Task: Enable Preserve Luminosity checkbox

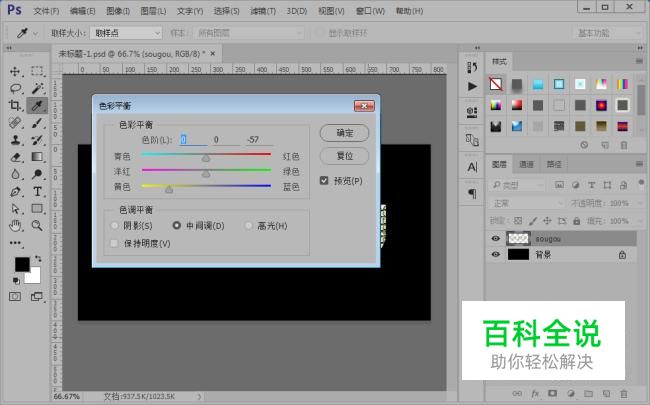Action: (114, 243)
